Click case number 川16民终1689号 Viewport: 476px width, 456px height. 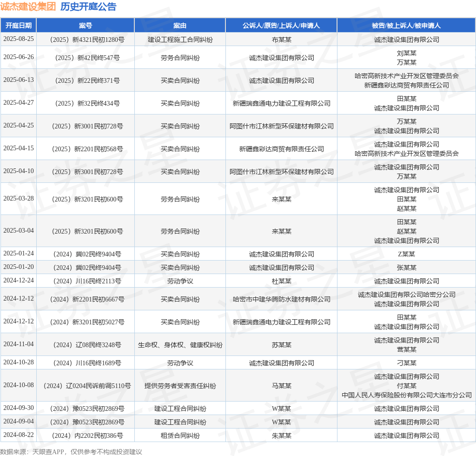(87, 363)
